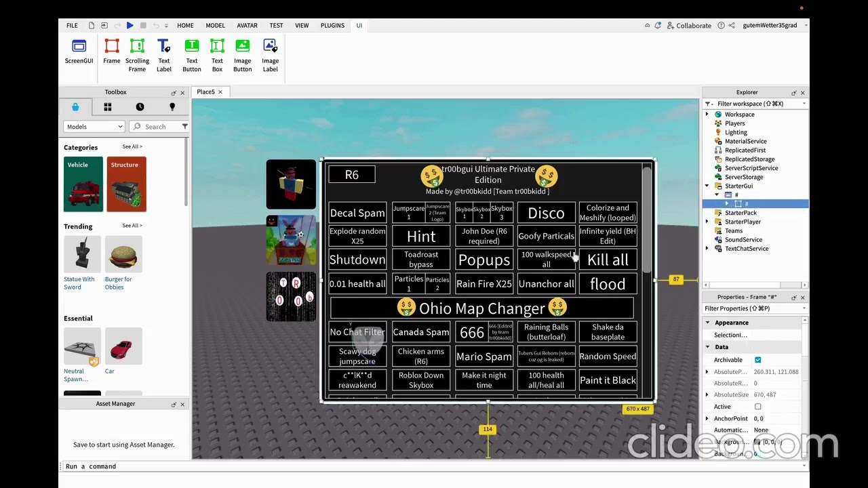Expand the AnchorPoint property
The height and width of the screenshot is (488, 868).
click(707, 419)
